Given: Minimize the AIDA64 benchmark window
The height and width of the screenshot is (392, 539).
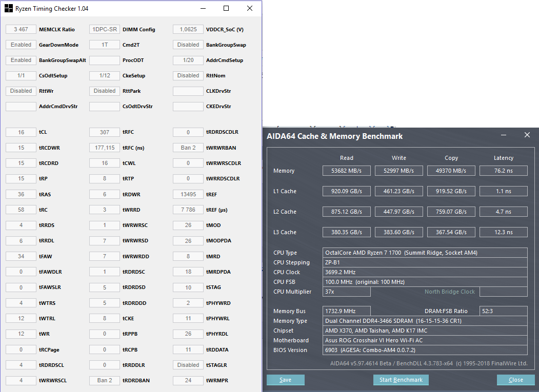Looking at the screenshot, I should pos(503,135).
